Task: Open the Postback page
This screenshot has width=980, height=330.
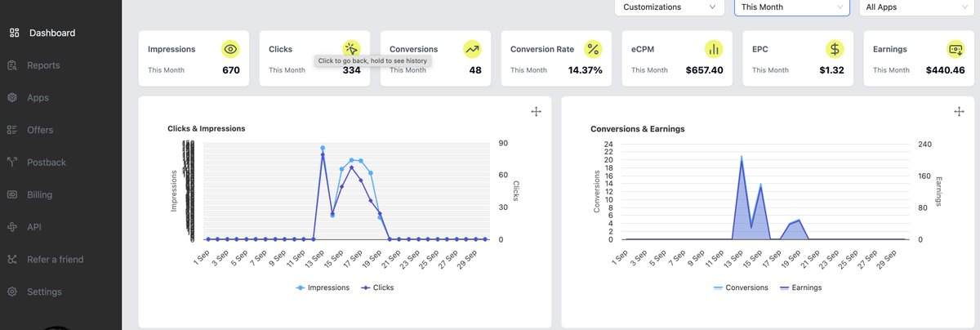Action: 47,162
